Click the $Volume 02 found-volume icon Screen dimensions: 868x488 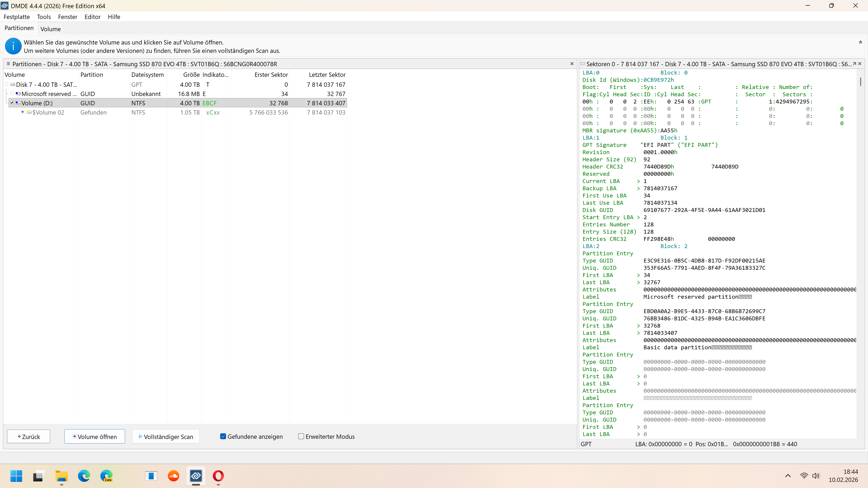[x=29, y=113]
